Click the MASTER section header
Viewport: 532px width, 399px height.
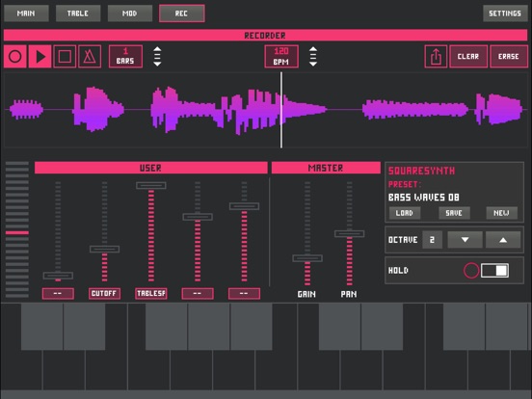[x=326, y=168]
